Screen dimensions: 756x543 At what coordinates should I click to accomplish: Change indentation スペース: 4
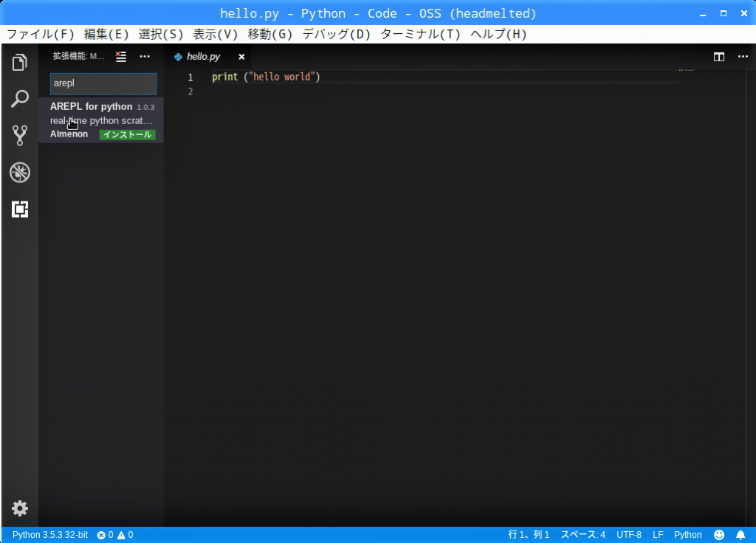(x=583, y=535)
